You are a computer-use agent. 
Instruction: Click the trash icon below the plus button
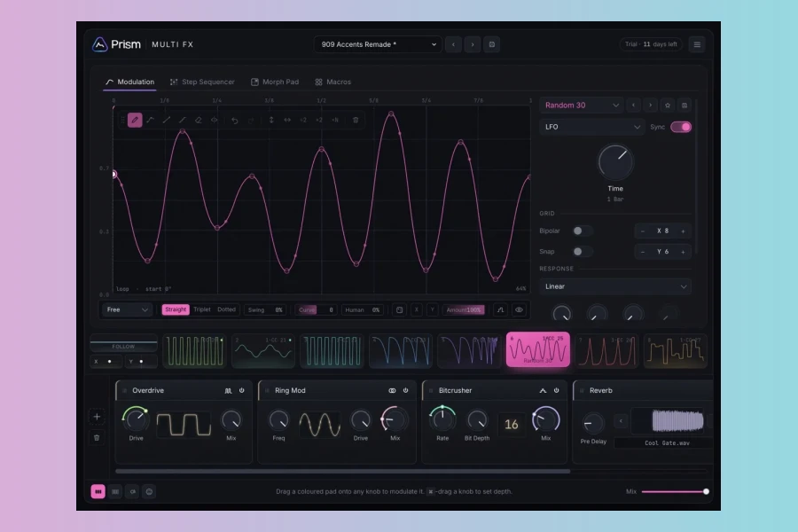[97, 438]
